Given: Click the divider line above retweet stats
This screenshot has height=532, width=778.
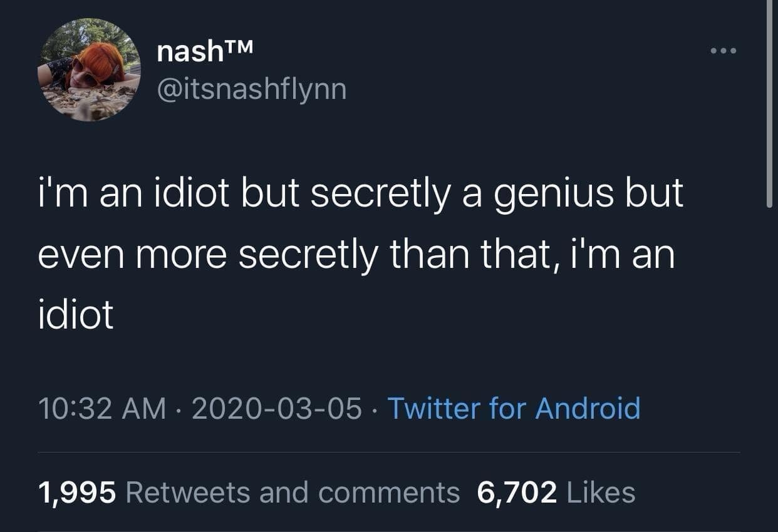Looking at the screenshot, I should point(388,452).
